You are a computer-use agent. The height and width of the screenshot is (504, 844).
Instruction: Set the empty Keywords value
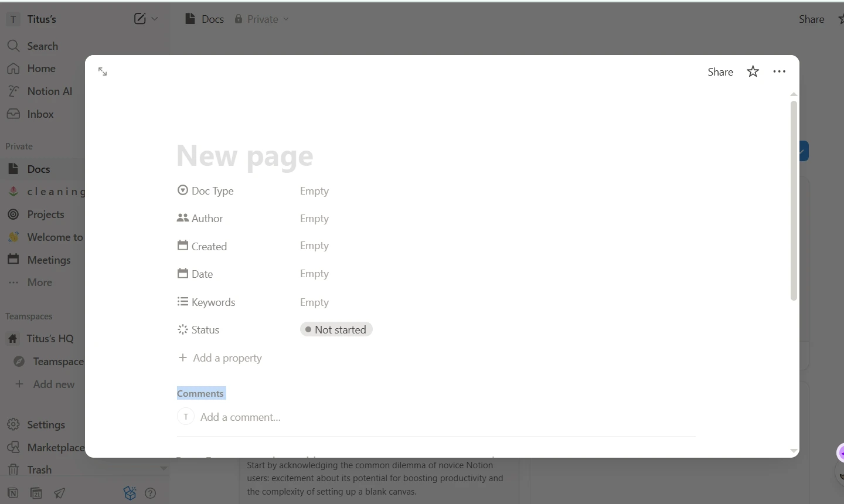click(x=314, y=302)
